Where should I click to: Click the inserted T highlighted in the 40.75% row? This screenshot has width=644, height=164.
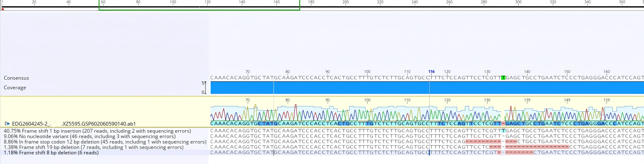click(503, 131)
